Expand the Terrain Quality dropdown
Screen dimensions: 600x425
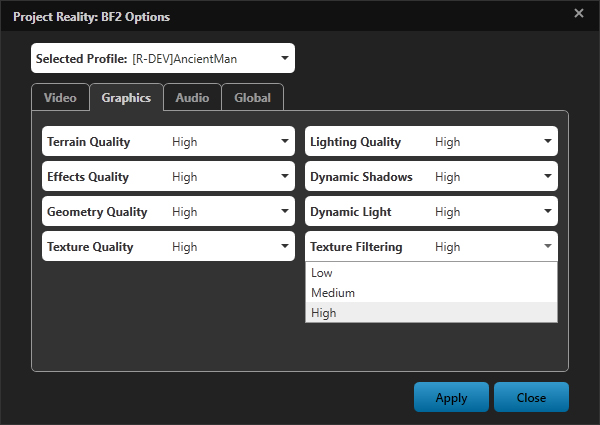tap(168, 141)
